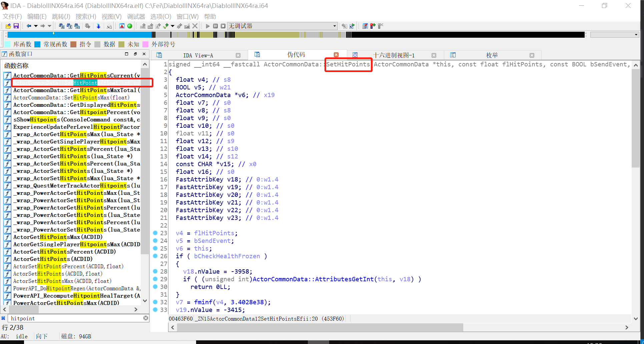Select ActorGetHitPoints(ACDID) function row
Screen dimensions: 644x344
coord(72,259)
